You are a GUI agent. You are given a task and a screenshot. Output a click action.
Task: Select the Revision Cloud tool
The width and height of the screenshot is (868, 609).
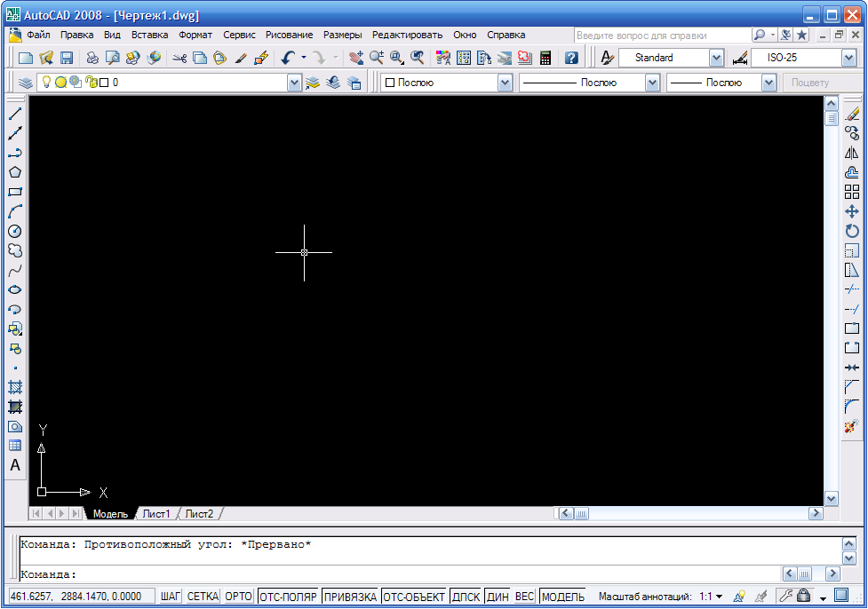15,250
